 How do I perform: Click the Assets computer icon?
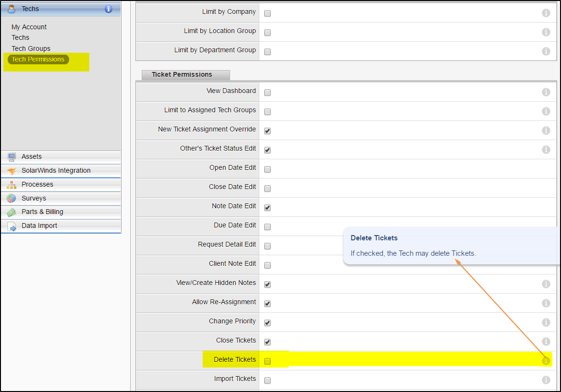(12, 157)
